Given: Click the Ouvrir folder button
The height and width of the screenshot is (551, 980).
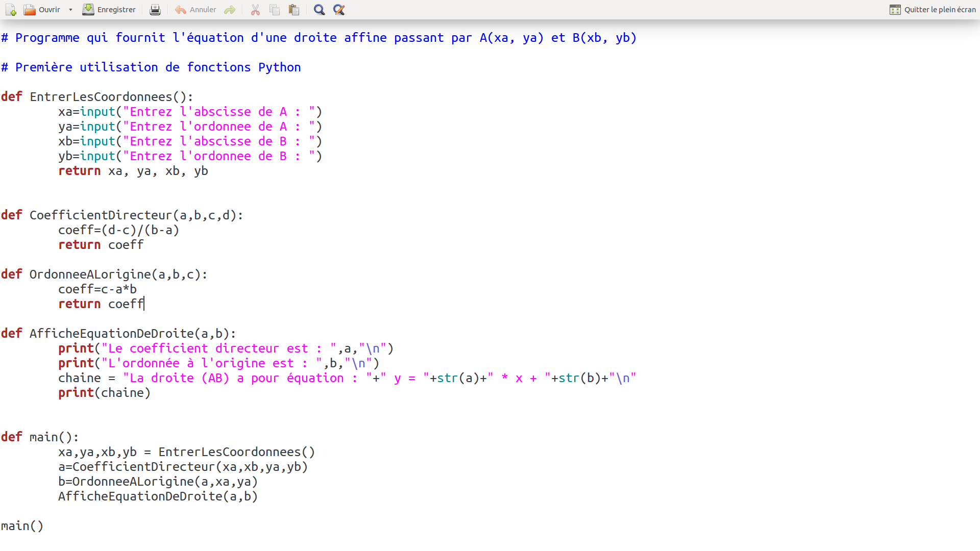Looking at the screenshot, I should point(42,10).
